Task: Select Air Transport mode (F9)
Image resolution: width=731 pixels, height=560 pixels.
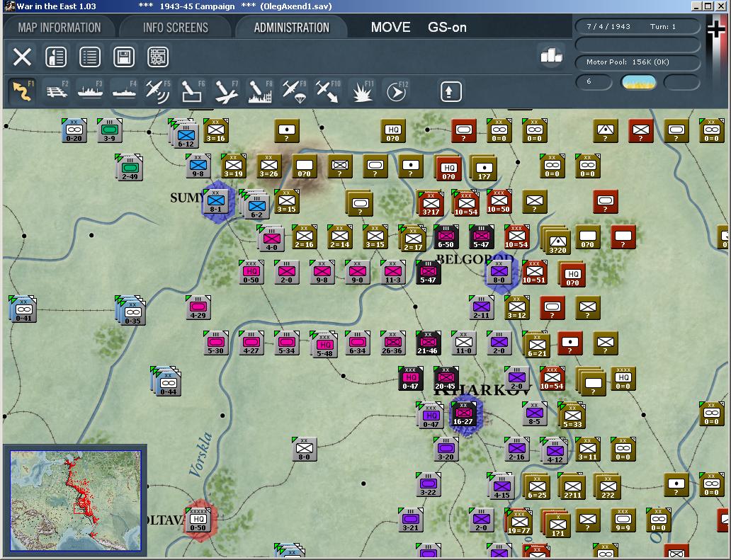Action: pos(294,91)
